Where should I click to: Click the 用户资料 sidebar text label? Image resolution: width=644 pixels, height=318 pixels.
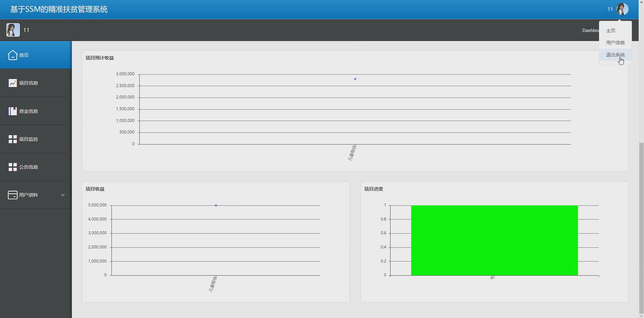tap(29, 195)
